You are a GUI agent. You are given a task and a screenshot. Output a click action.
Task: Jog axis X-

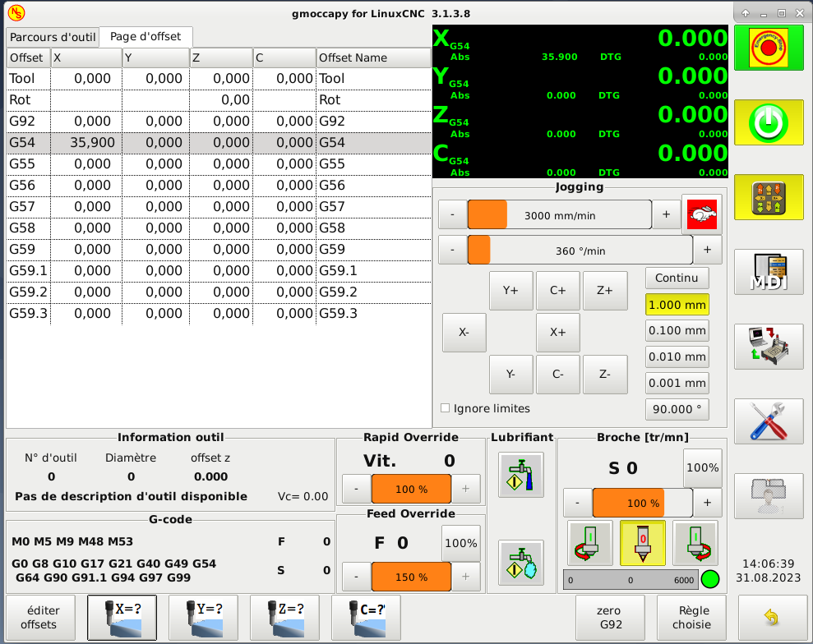(464, 333)
